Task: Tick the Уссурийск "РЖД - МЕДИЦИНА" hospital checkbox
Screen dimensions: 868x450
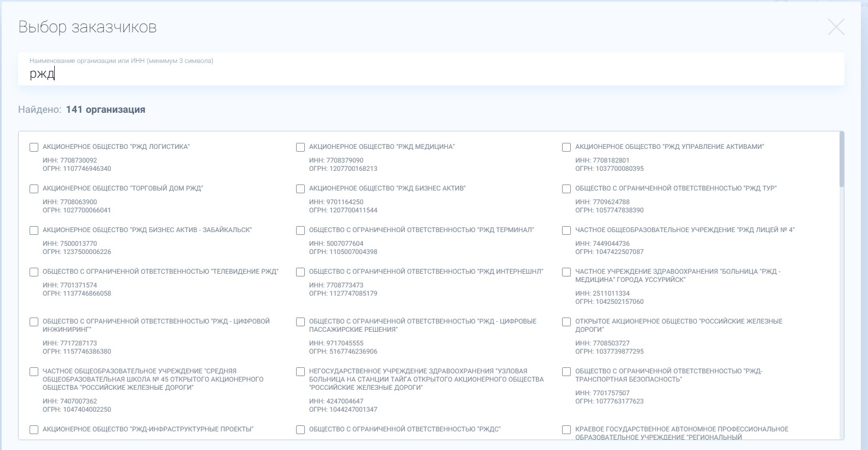Action: (x=566, y=272)
